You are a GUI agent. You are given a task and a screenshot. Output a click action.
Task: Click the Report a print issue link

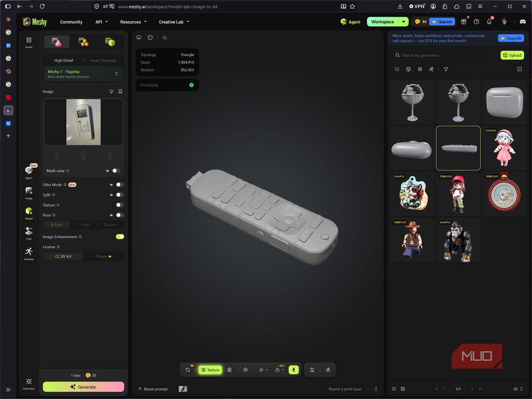345,389
